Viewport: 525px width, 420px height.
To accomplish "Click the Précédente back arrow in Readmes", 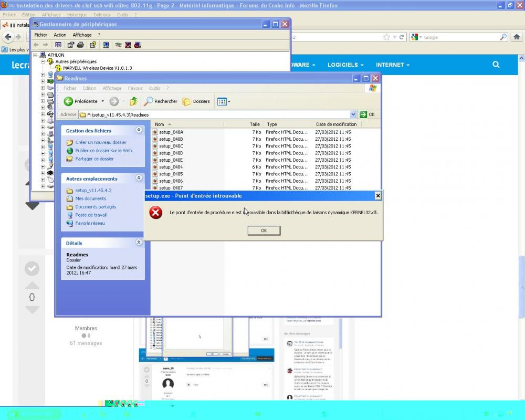I will [x=69, y=101].
